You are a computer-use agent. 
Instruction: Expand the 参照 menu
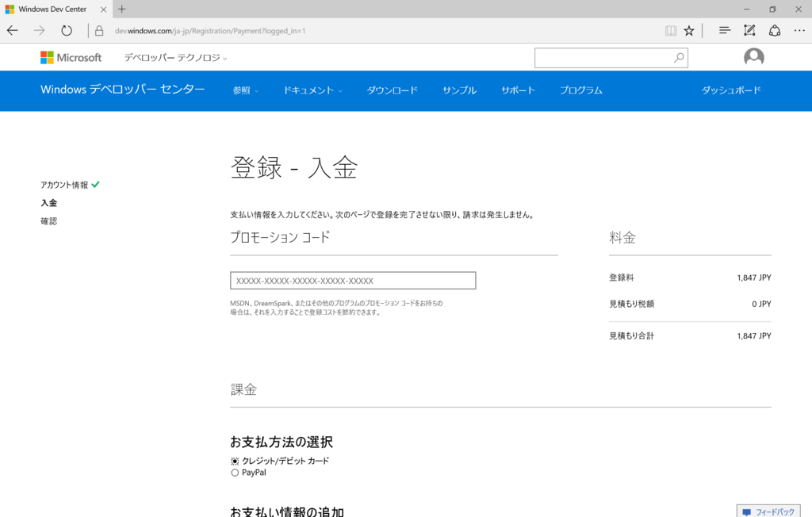246,90
